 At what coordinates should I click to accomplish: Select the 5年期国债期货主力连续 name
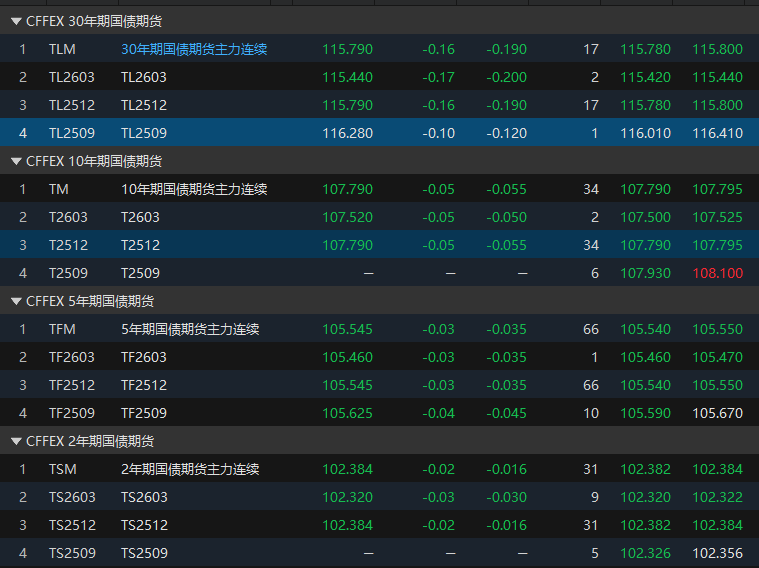click(190, 329)
